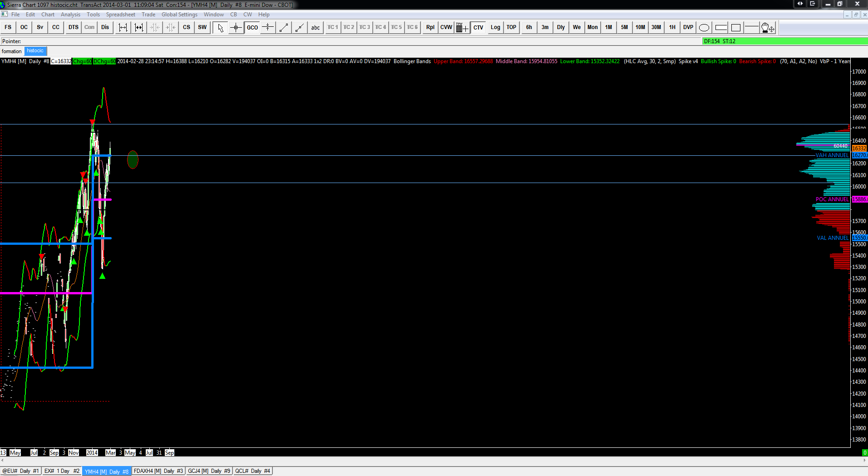Click the Sierra Chart application icon in title bar
This screenshot has width=868, height=476.
tap(3, 5)
